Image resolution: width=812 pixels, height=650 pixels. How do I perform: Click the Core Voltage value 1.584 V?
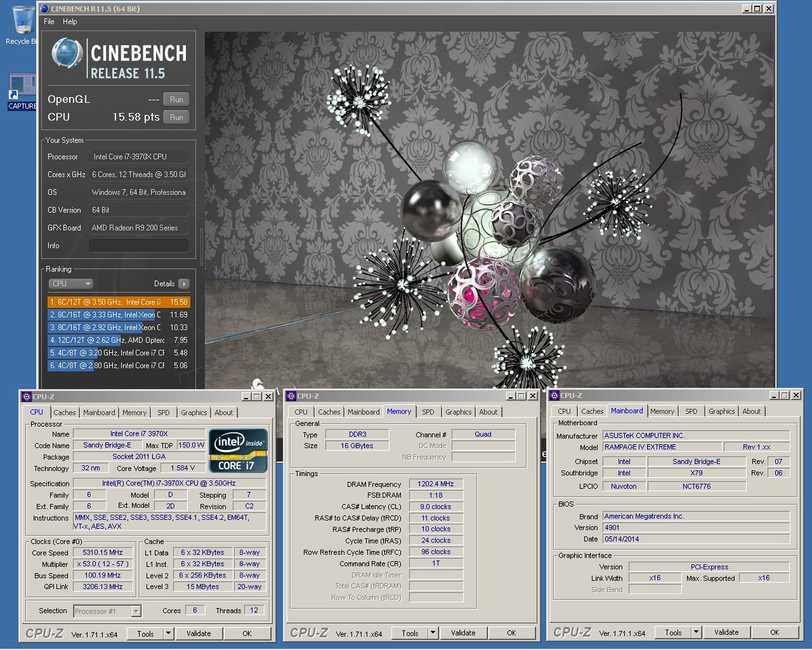[183, 468]
